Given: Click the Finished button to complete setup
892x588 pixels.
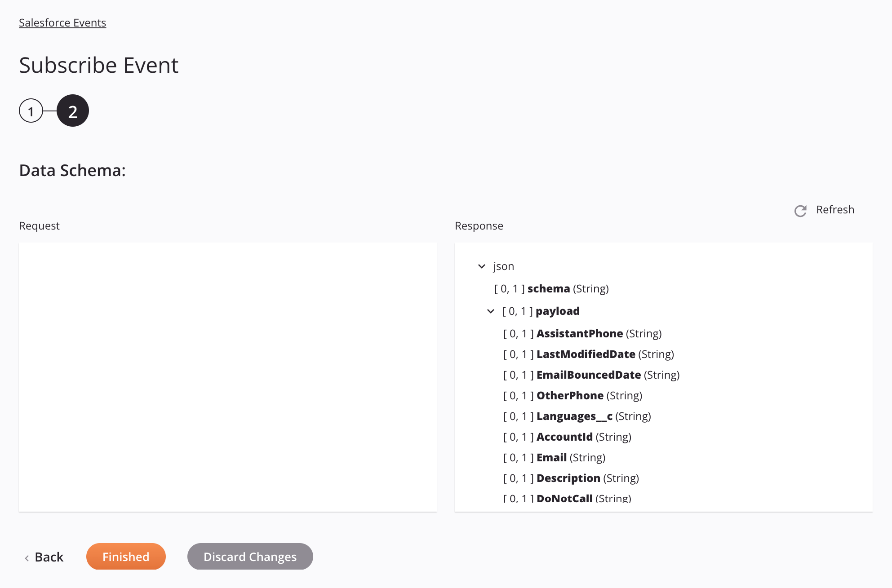Looking at the screenshot, I should point(125,556).
